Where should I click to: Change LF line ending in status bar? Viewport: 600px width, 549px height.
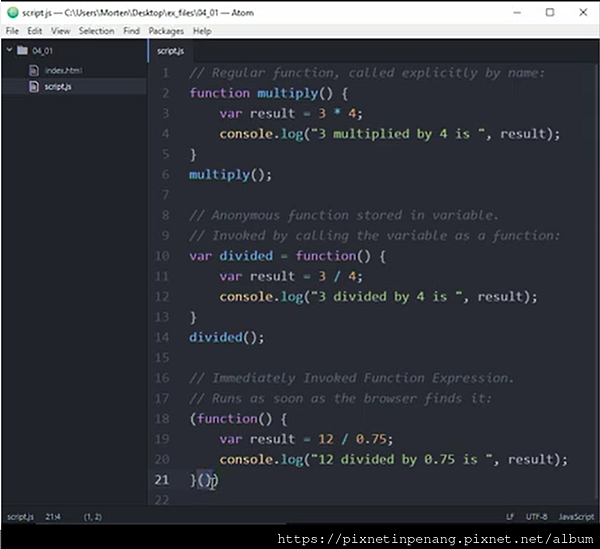[510, 517]
